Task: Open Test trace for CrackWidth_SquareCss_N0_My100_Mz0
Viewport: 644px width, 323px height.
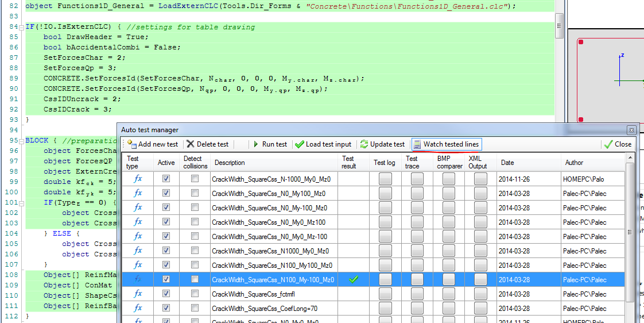Action: 417,193
